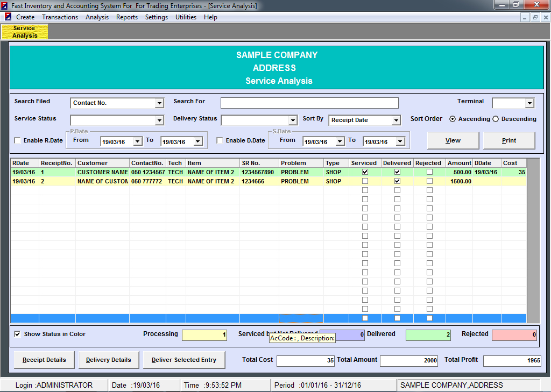The width and height of the screenshot is (551, 392).
Task: Enable the D.Date filter checkbox
Action: coord(220,141)
